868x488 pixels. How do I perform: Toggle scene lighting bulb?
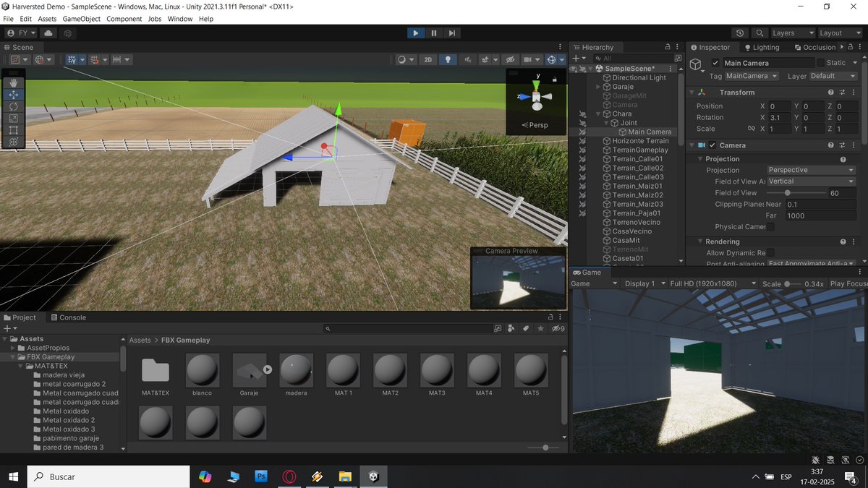(448, 59)
